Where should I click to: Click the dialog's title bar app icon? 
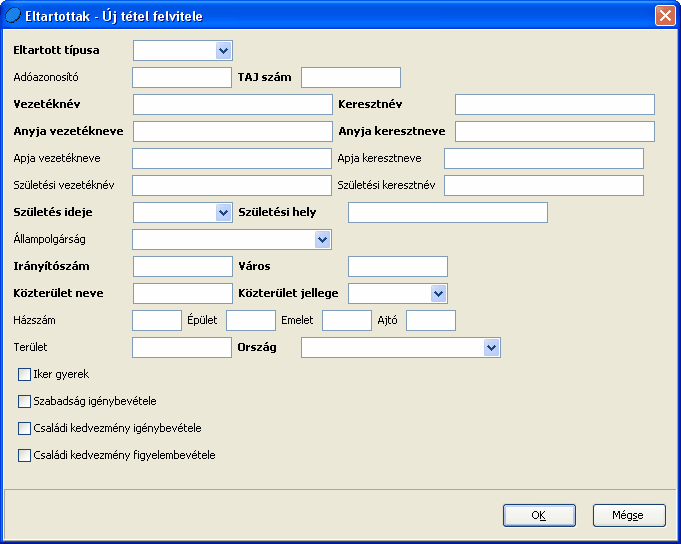(13, 16)
